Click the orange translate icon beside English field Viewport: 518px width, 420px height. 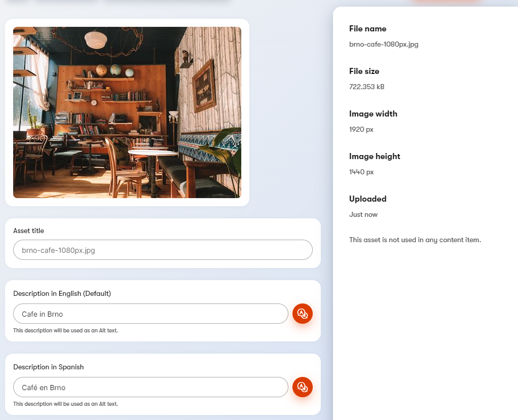(302, 313)
